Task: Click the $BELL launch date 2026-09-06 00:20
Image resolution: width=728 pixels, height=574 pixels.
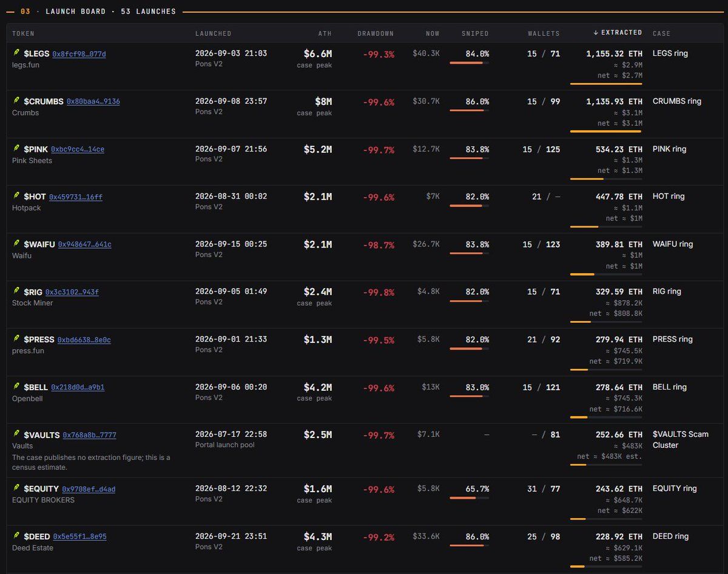Action: tap(231, 387)
